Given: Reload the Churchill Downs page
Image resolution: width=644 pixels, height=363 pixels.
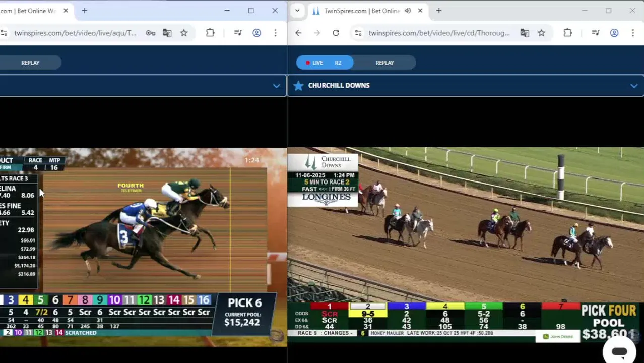Looking at the screenshot, I should pos(336,33).
